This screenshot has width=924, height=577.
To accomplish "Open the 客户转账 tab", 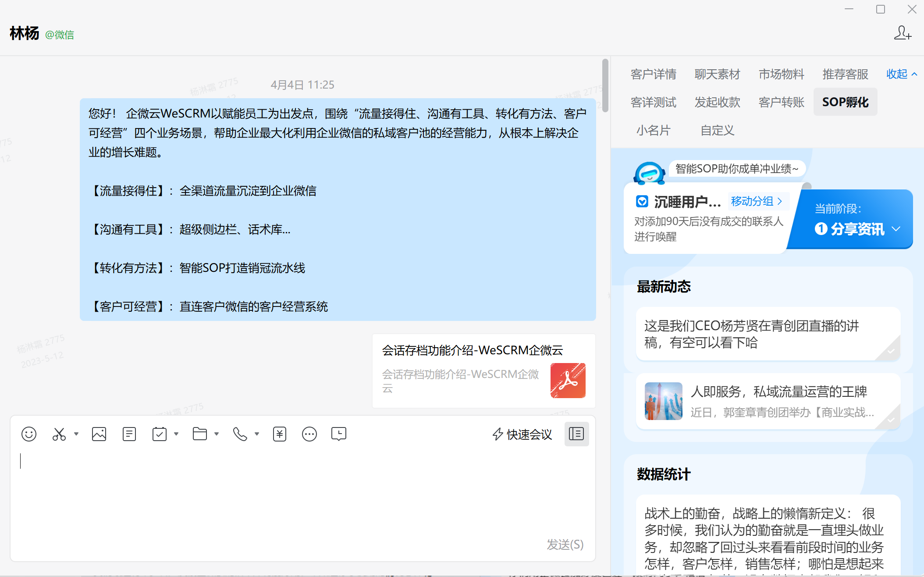I will click(x=782, y=102).
